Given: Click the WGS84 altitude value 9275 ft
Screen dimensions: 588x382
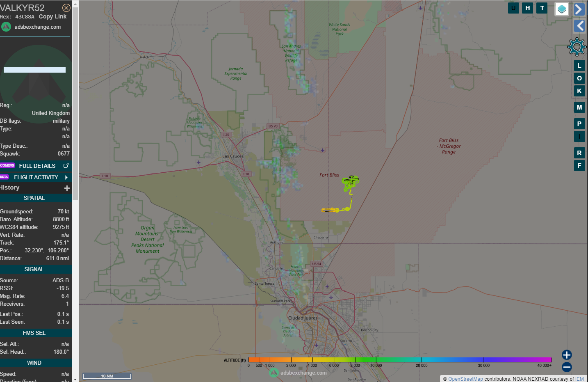Looking at the screenshot, I should coord(61,227).
